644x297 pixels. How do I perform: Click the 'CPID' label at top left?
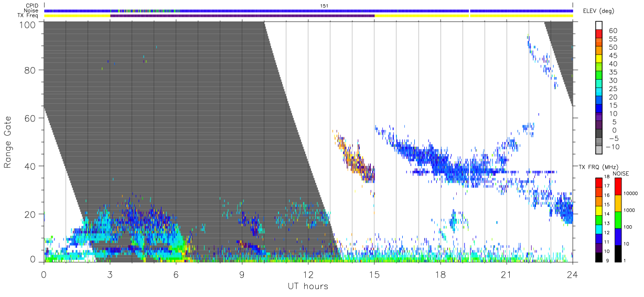point(32,5)
